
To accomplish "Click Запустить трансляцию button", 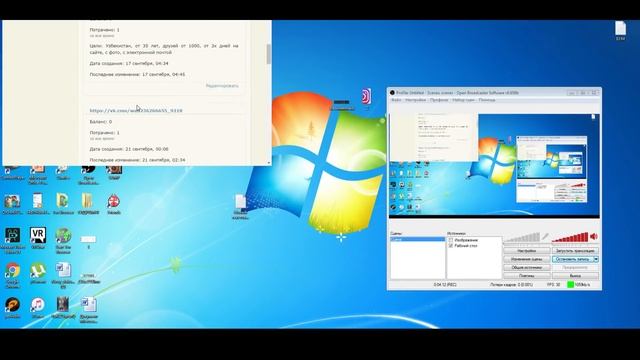I will [x=575, y=251].
